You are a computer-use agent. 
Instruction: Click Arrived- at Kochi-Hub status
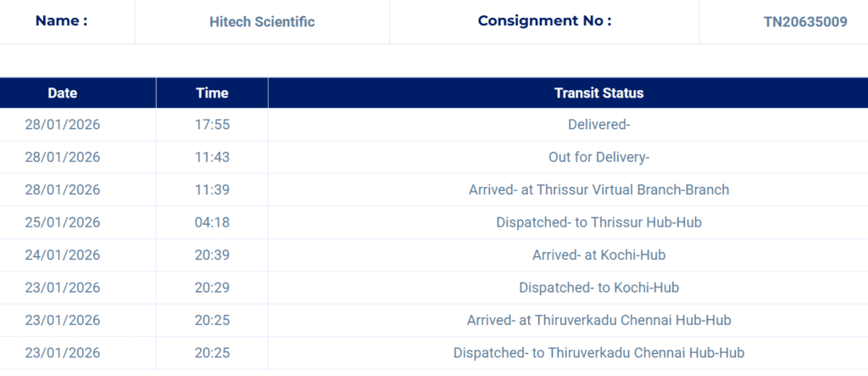[598, 255]
